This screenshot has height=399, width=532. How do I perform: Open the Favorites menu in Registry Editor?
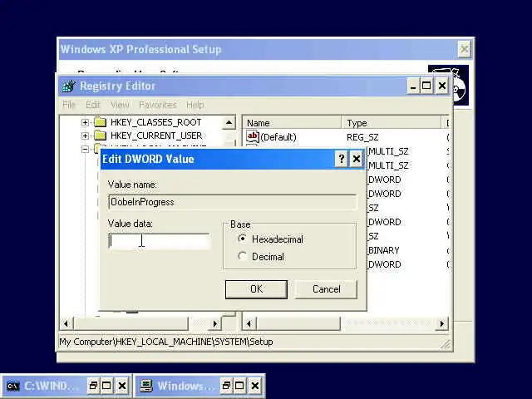(x=158, y=105)
